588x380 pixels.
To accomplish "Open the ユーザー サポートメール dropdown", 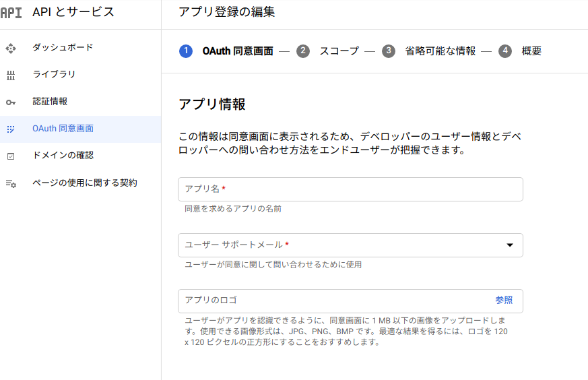I will click(351, 245).
